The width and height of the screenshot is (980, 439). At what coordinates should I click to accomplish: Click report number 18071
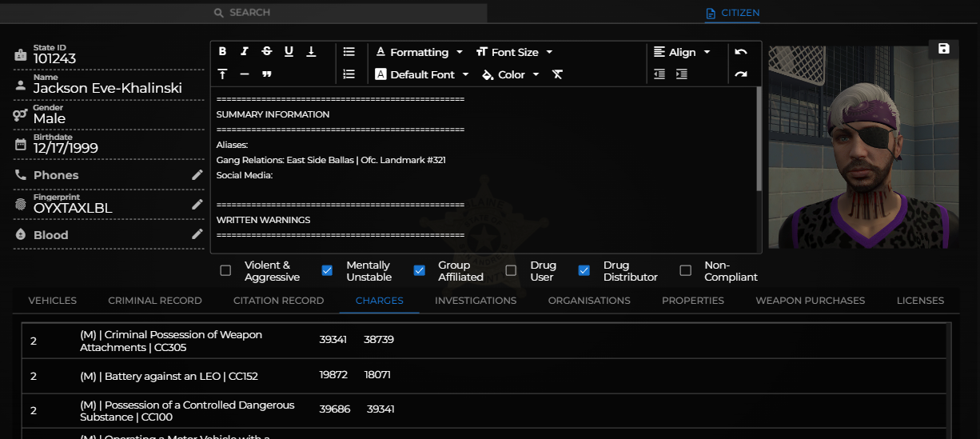coord(377,374)
